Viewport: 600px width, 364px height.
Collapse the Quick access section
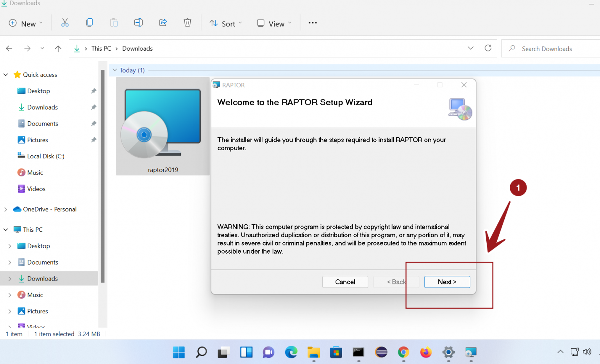pos(5,74)
